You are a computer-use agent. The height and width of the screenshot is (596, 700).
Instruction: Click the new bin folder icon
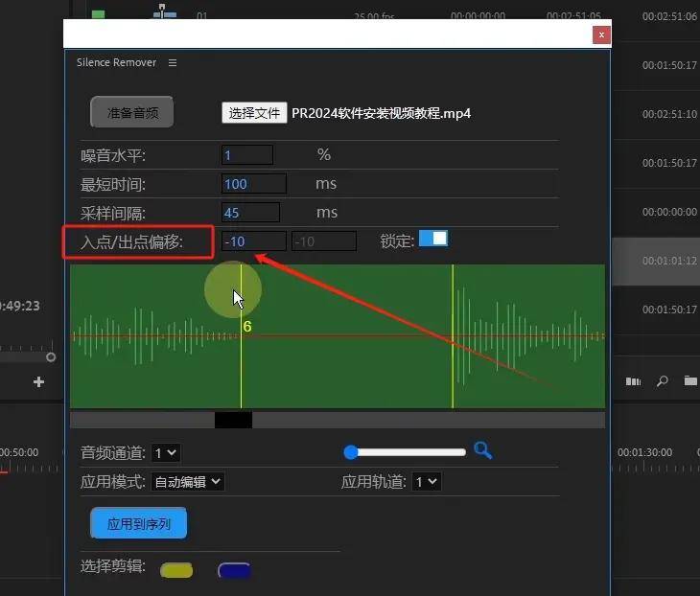pos(690,380)
